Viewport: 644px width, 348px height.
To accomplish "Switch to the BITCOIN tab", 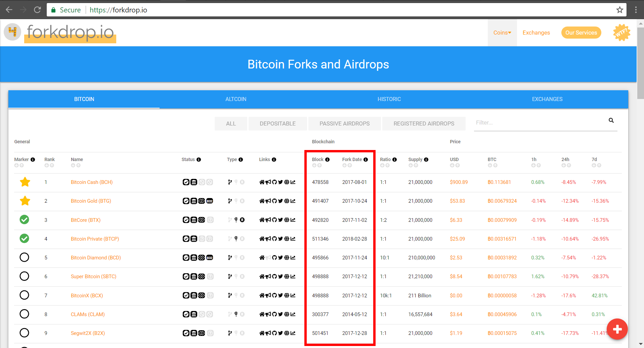I will click(84, 99).
